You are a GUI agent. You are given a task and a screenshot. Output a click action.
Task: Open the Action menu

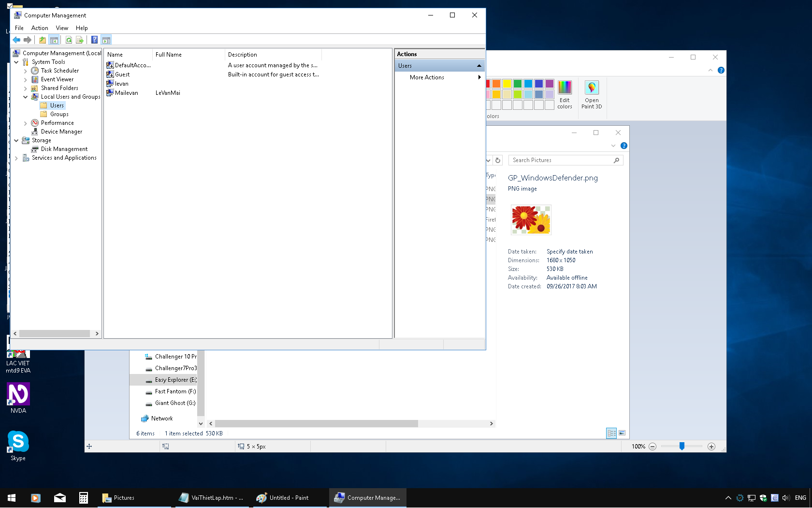(x=40, y=28)
